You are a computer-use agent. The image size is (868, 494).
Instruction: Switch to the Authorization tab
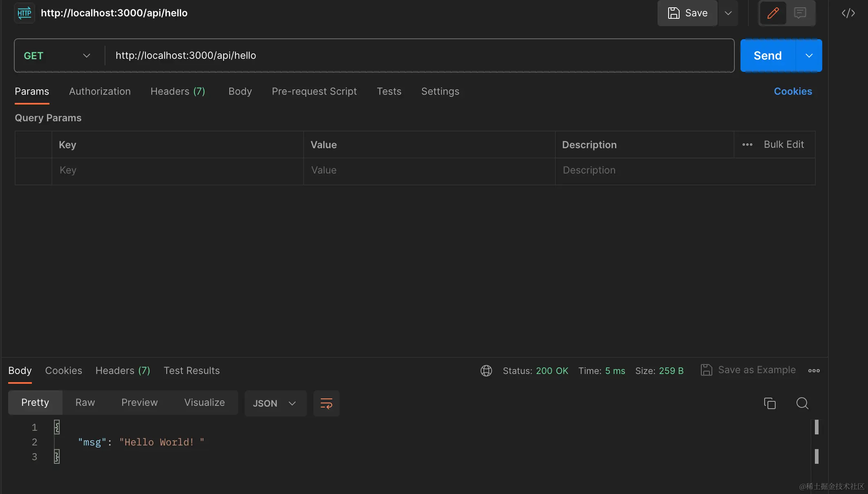click(100, 91)
